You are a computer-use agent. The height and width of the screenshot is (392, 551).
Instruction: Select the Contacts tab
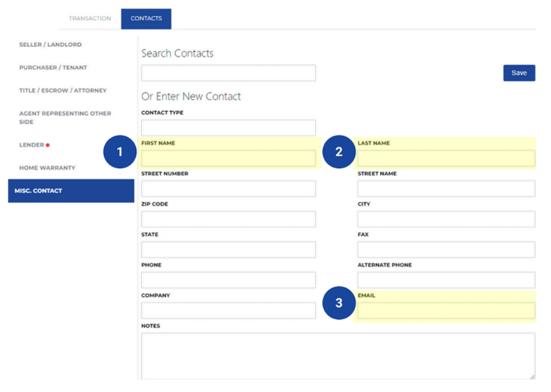click(146, 18)
